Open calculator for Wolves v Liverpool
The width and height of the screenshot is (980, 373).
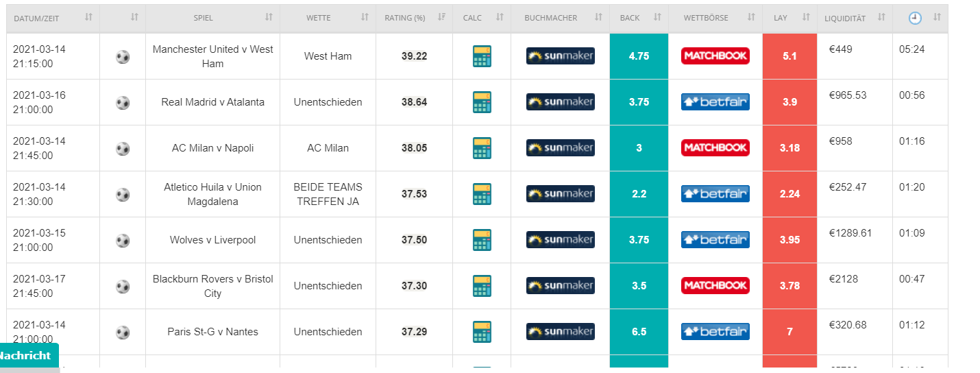(x=482, y=240)
